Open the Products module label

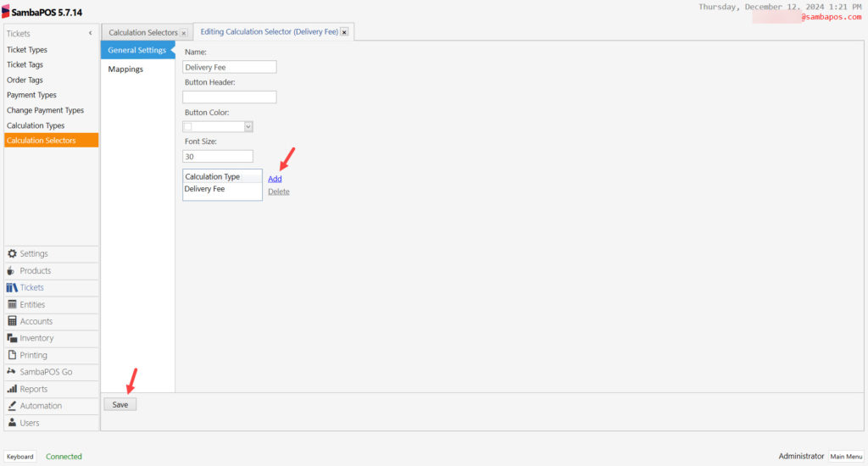tap(36, 270)
